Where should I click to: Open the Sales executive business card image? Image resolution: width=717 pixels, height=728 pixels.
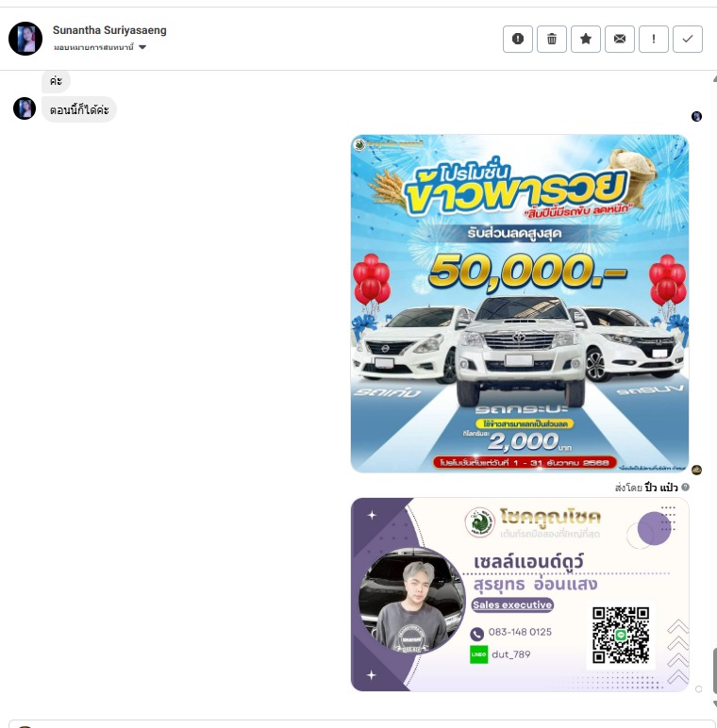(x=520, y=595)
